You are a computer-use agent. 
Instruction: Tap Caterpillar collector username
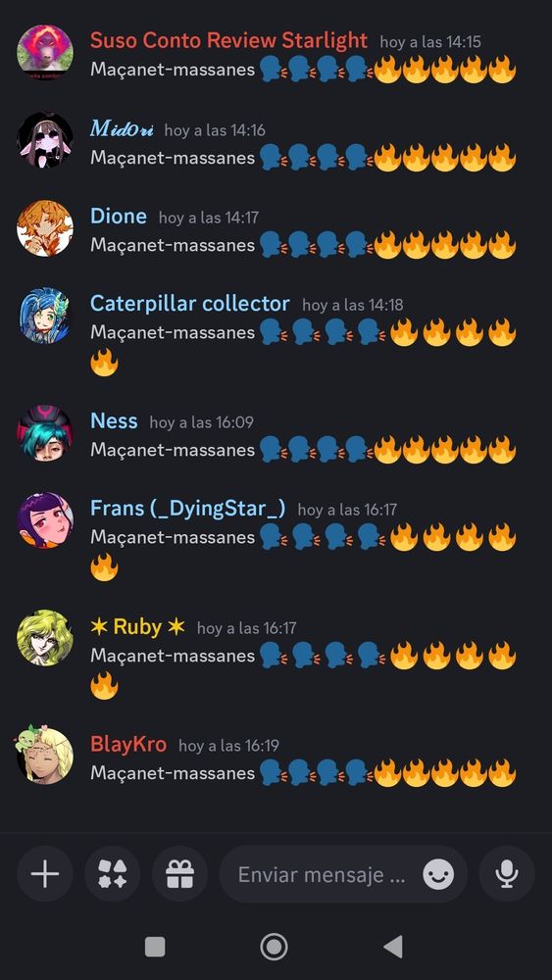click(190, 304)
